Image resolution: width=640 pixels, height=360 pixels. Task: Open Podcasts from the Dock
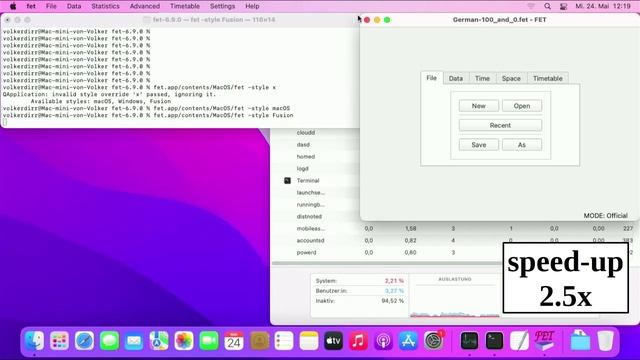[x=383, y=340]
